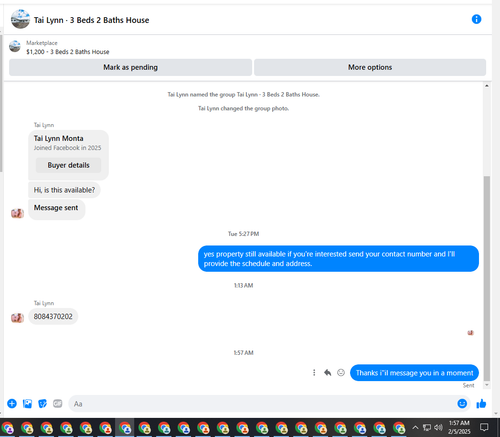Screen dimensions: 500x437
Task: Focus the Aa message input field
Action: [262, 404]
